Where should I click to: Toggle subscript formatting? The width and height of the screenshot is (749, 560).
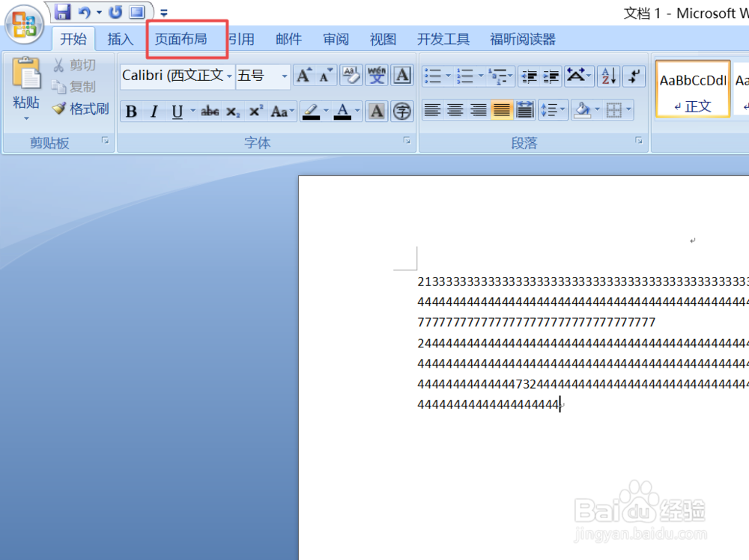point(233,112)
